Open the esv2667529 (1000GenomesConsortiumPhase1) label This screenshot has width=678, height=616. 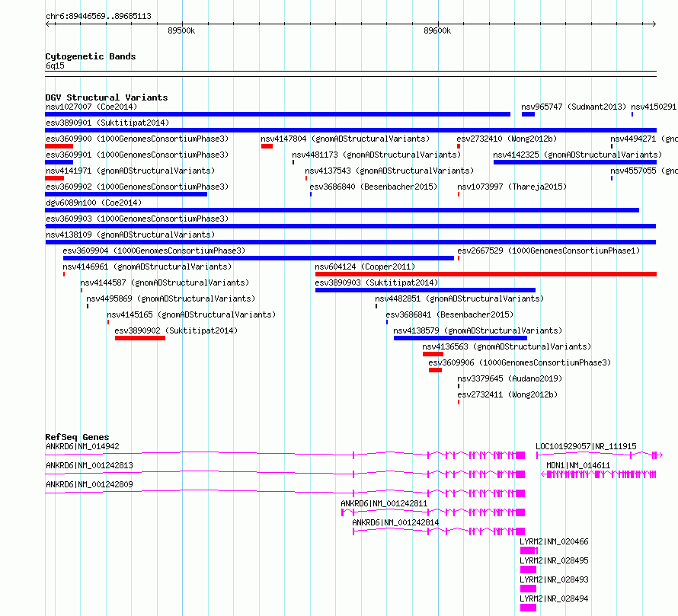click(x=548, y=251)
